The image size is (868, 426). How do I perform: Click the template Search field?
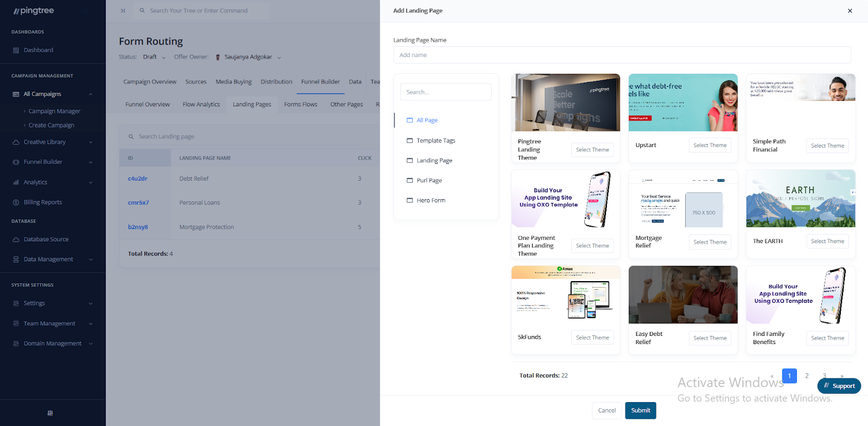click(x=446, y=92)
